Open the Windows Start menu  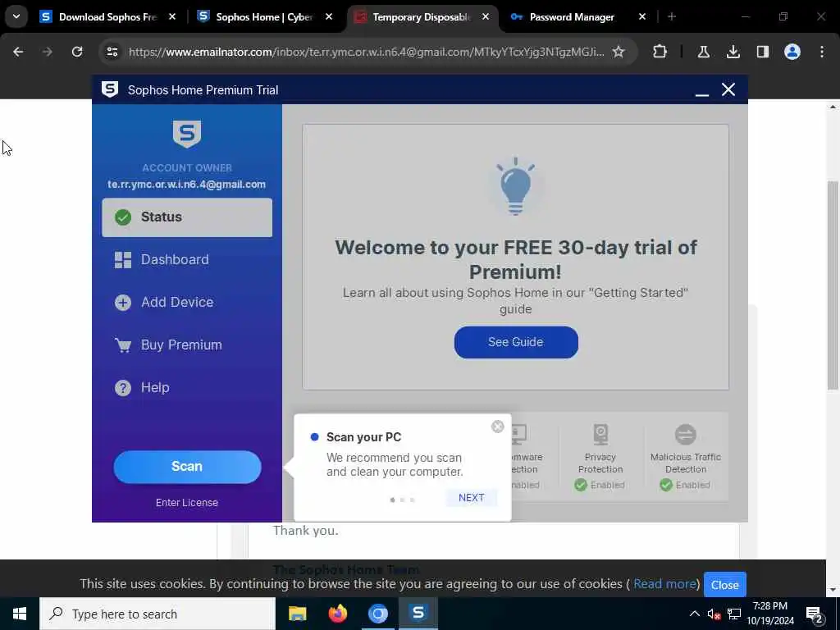click(20, 614)
